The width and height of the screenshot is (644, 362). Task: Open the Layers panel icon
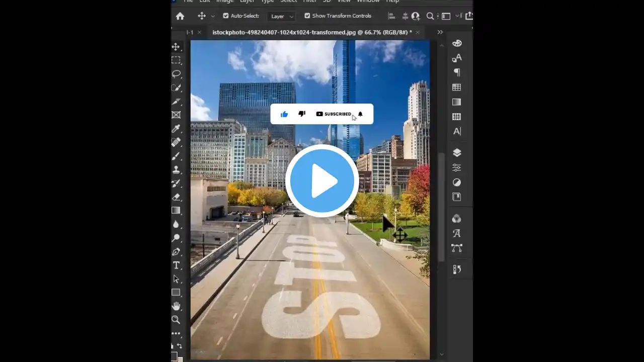[x=456, y=153]
